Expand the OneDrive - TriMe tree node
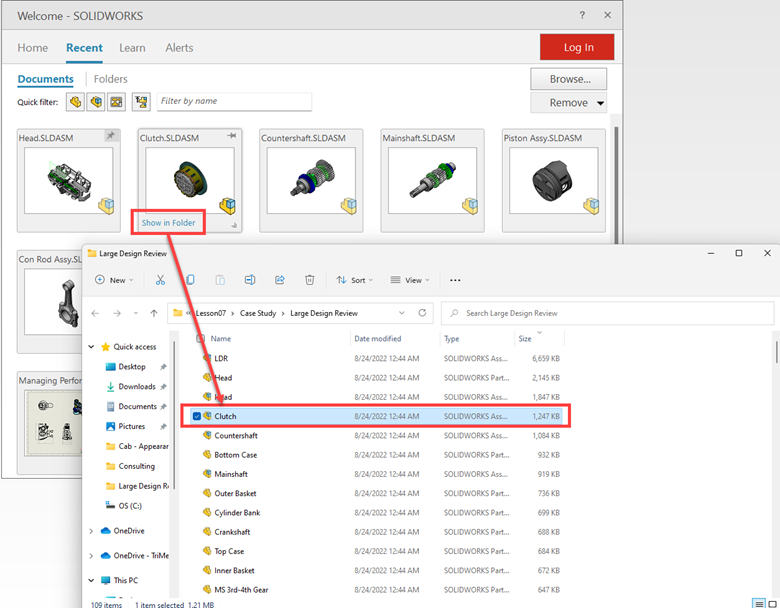Image resolution: width=780 pixels, height=608 pixels. (x=91, y=556)
